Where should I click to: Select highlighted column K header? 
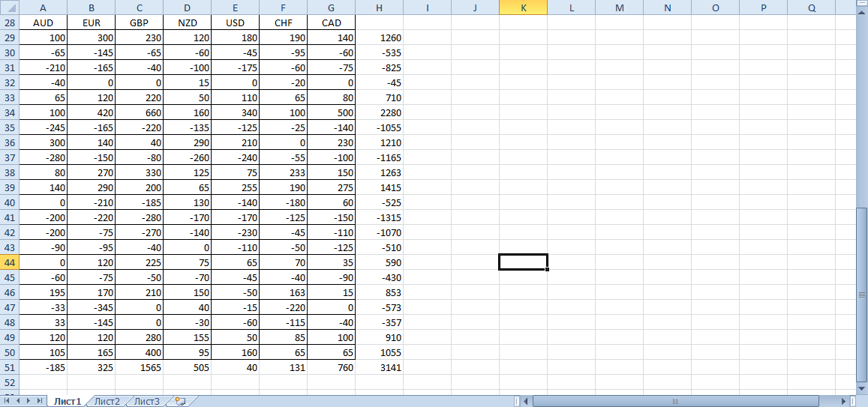coord(523,7)
